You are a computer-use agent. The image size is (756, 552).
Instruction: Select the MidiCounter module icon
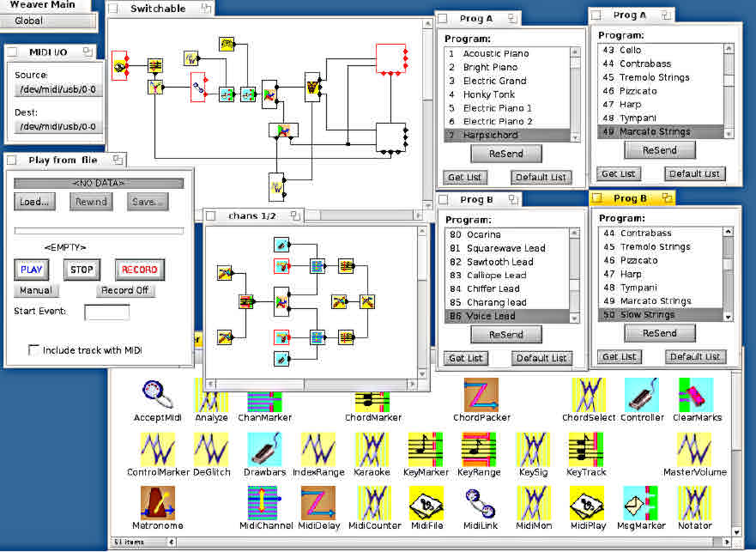(374, 503)
